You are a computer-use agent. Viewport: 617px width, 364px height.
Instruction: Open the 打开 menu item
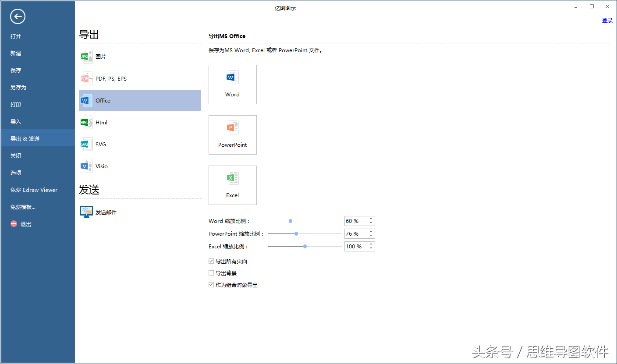pos(38,36)
